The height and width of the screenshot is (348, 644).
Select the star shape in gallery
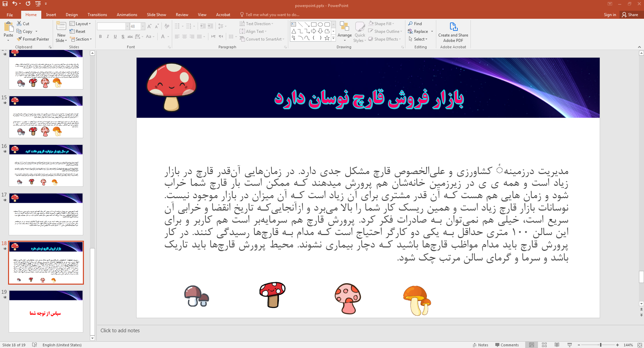[x=327, y=38]
